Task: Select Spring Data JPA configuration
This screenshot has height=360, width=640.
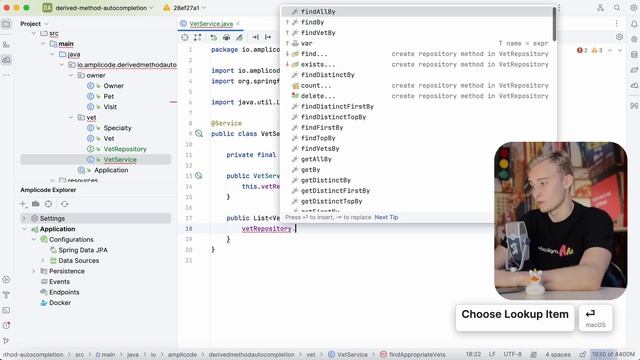Action: point(83,250)
